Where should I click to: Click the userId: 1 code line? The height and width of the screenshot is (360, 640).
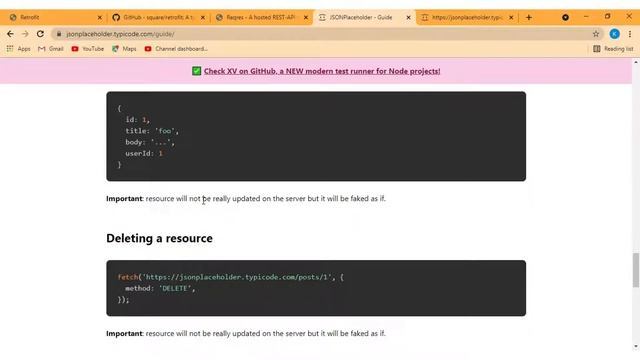coord(144,153)
